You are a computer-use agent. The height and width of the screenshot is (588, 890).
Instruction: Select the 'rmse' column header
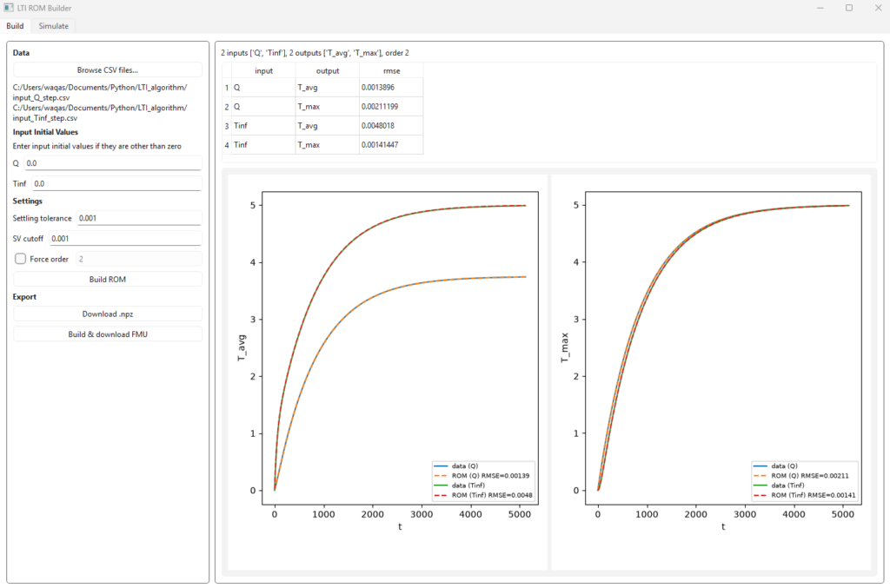(x=392, y=71)
